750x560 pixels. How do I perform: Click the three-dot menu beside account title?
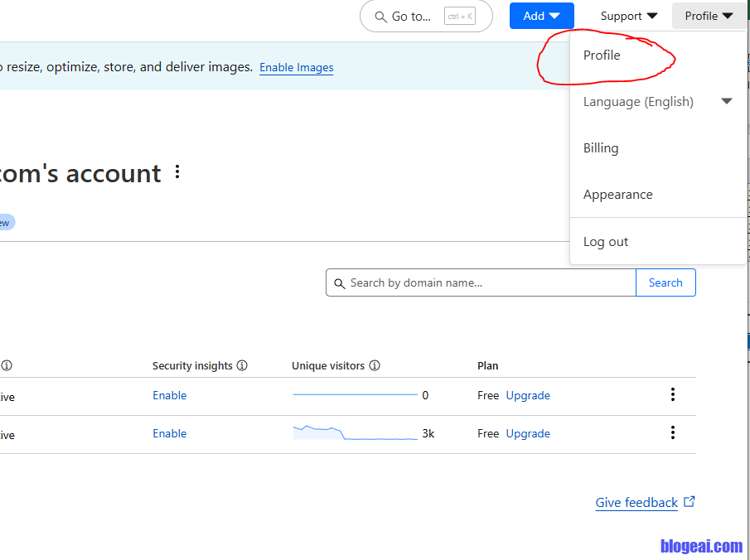177,172
